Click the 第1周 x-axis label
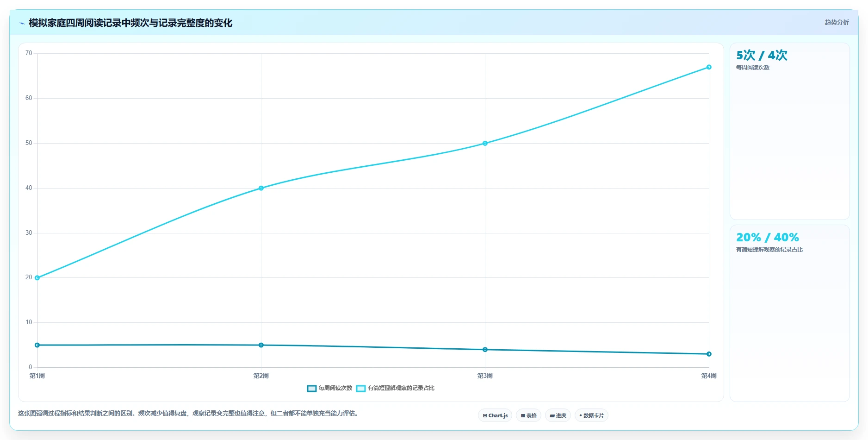 click(37, 376)
